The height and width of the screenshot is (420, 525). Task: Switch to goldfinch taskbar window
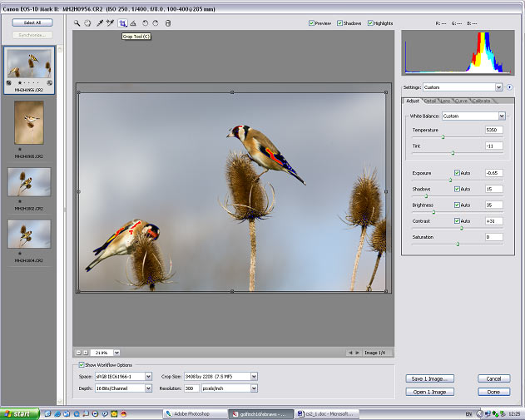tap(260, 414)
